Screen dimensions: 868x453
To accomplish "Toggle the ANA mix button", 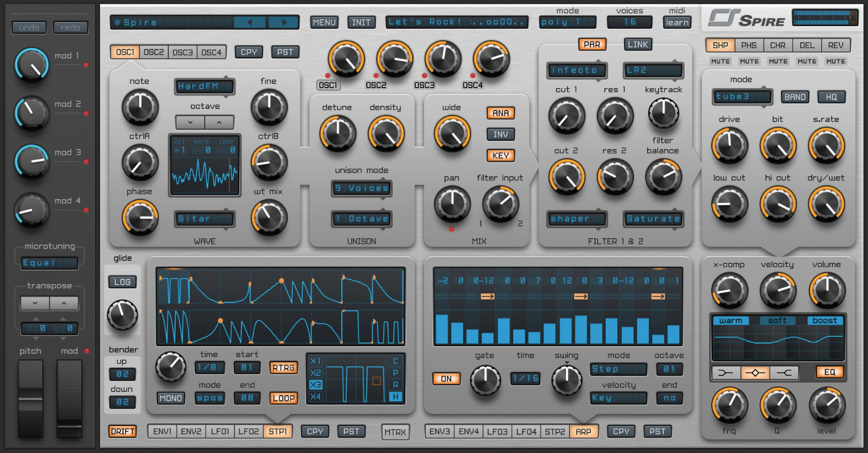I will (x=501, y=113).
